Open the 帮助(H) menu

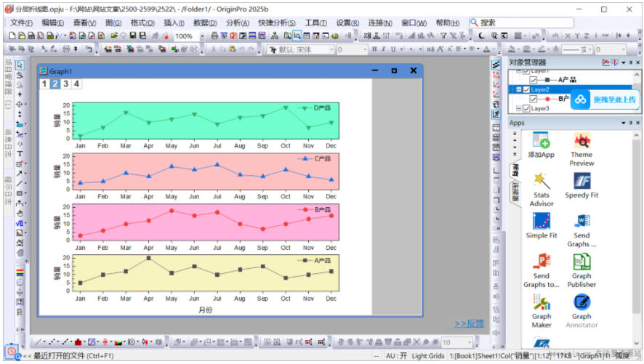click(x=448, y=23)
